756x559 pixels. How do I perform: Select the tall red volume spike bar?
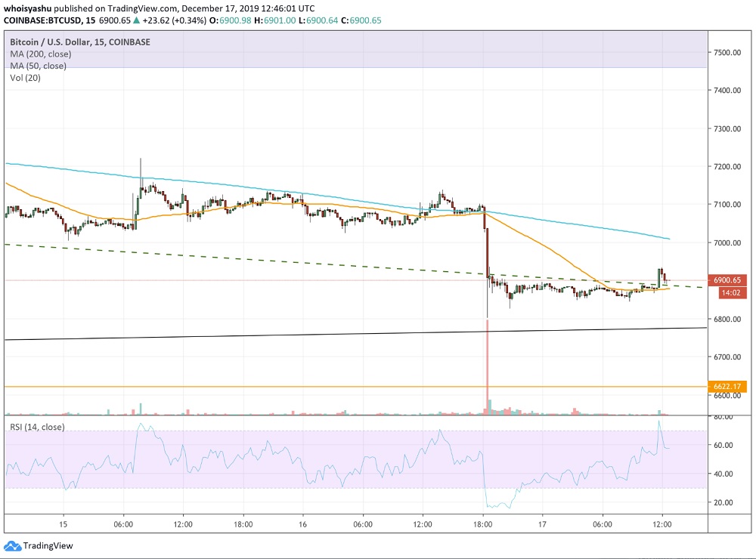pos(487,366)
